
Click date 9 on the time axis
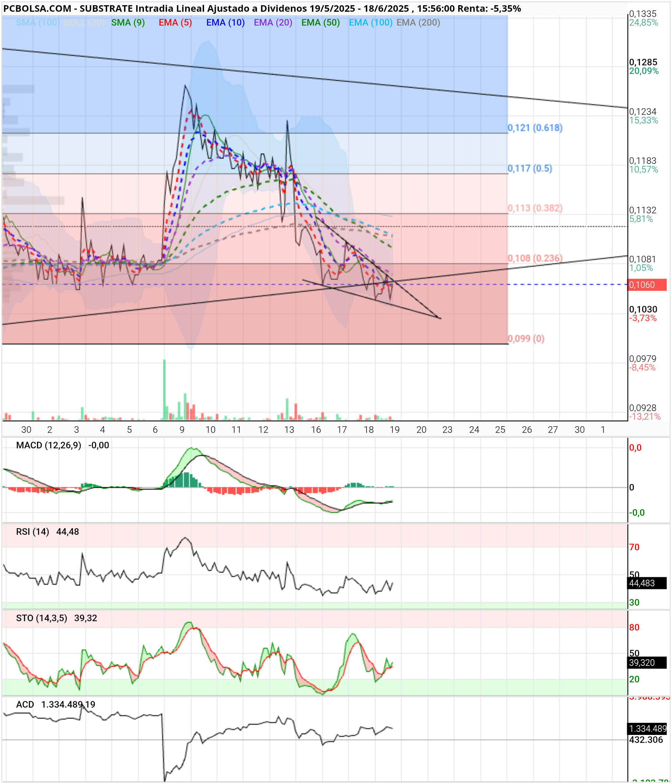(x=182, y=430)
